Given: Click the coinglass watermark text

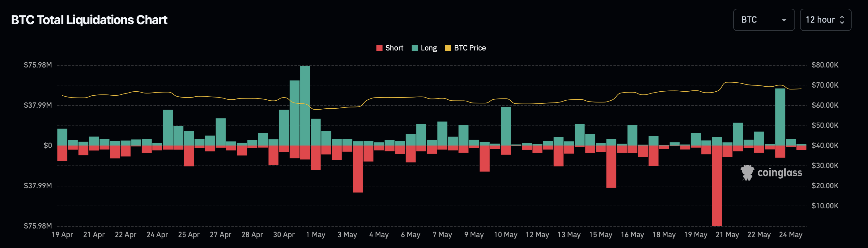Looking at the screenshot, I should click(779, 172).
